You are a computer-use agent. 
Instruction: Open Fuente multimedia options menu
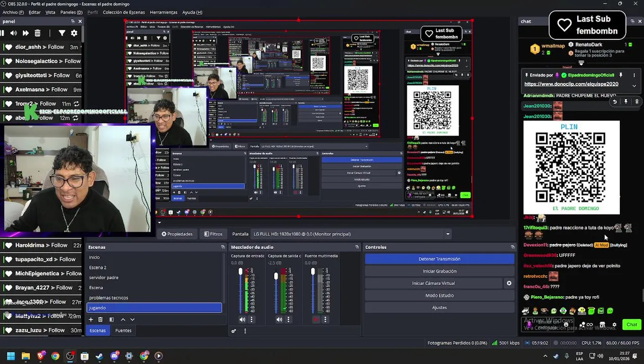pos(325,320)
